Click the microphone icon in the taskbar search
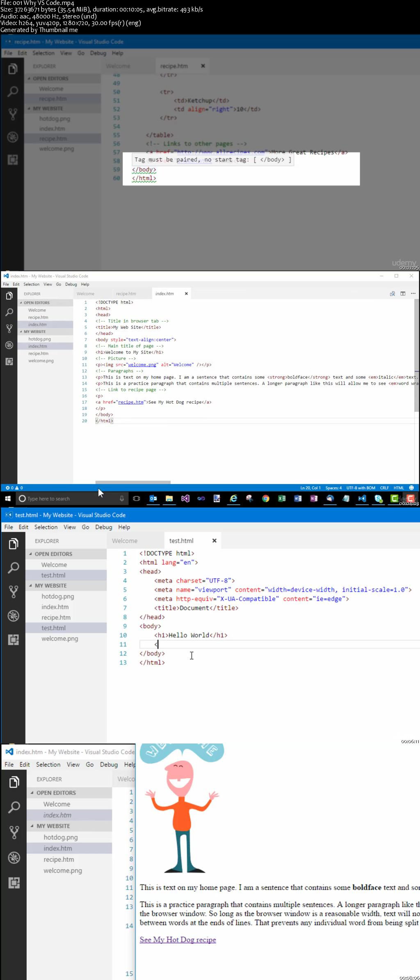 click(121, 498)
